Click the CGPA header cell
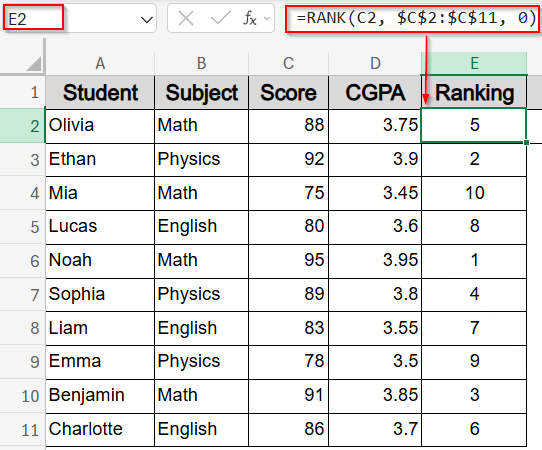 [375, 92]
